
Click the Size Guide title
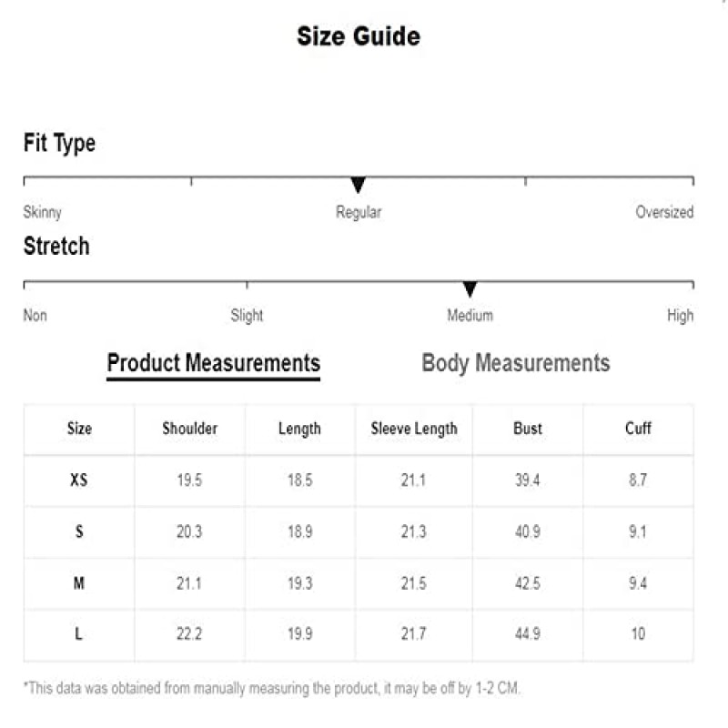359,36
